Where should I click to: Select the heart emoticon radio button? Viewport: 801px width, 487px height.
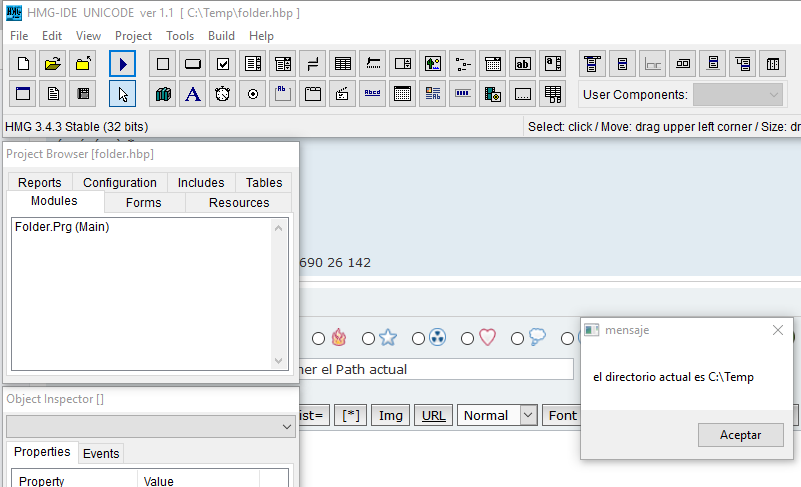[467, 339]
